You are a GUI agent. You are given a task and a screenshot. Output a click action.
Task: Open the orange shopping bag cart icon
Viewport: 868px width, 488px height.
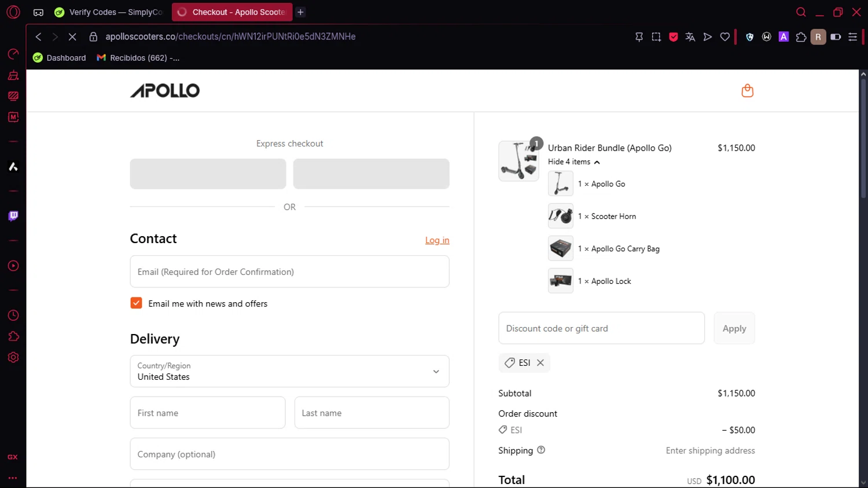click(747, 90)
